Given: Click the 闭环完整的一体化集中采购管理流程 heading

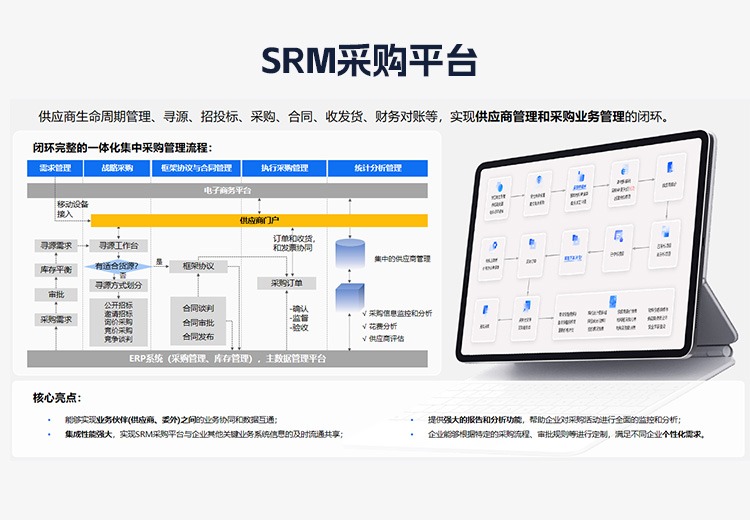Looking at the screenshot, I should [122, 148].
